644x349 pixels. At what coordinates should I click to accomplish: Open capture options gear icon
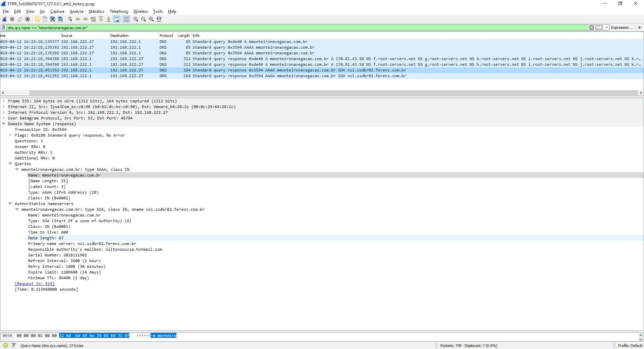[28, 19]
